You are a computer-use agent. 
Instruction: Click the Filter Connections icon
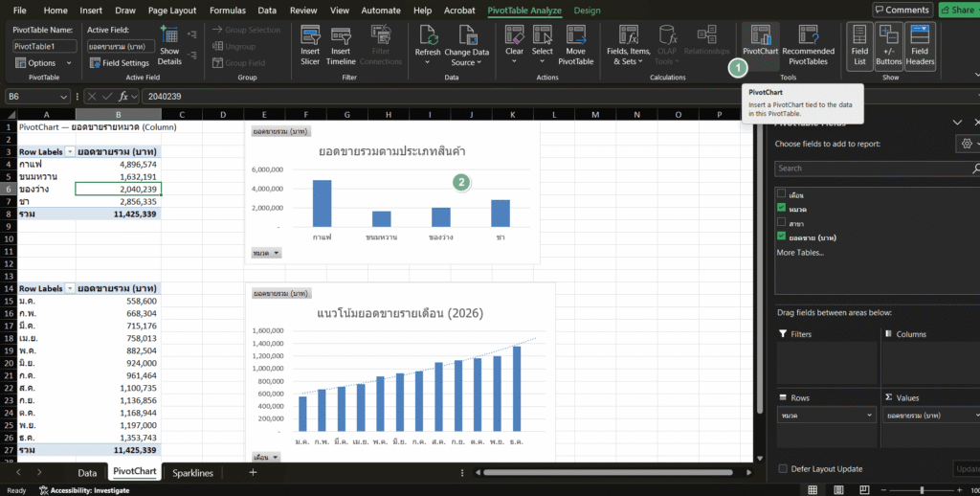(381, 35)
